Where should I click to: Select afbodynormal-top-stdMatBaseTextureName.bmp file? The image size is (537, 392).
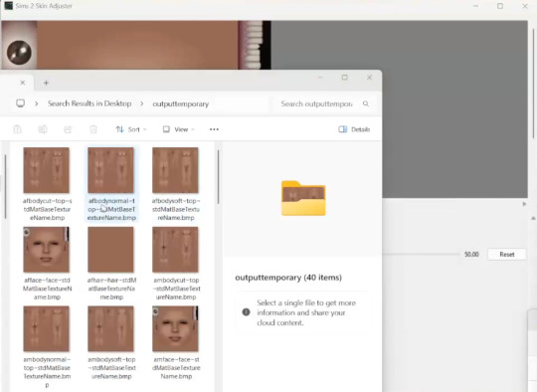pos(111,185)
